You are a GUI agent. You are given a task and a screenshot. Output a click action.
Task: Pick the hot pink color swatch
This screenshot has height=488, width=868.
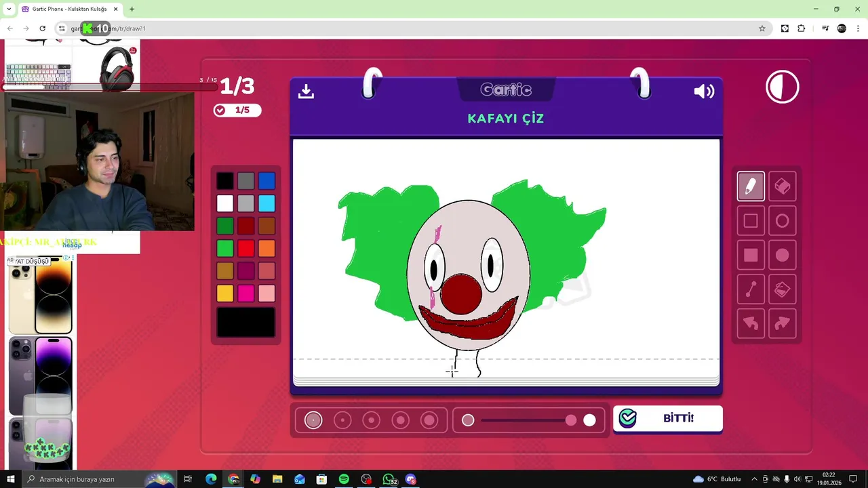pyautogui.click(x=246, y=293)
